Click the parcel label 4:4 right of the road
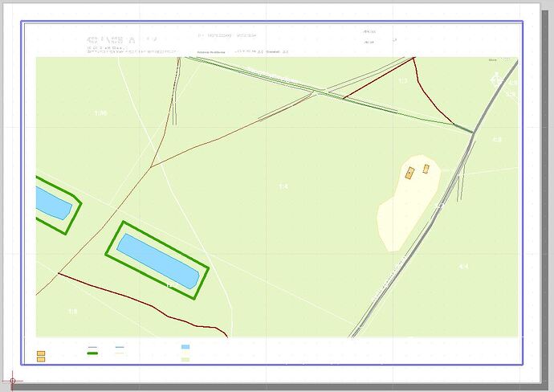Image resolution: width=554 pixels, height=392 pixels. click(x=463, y=267)
